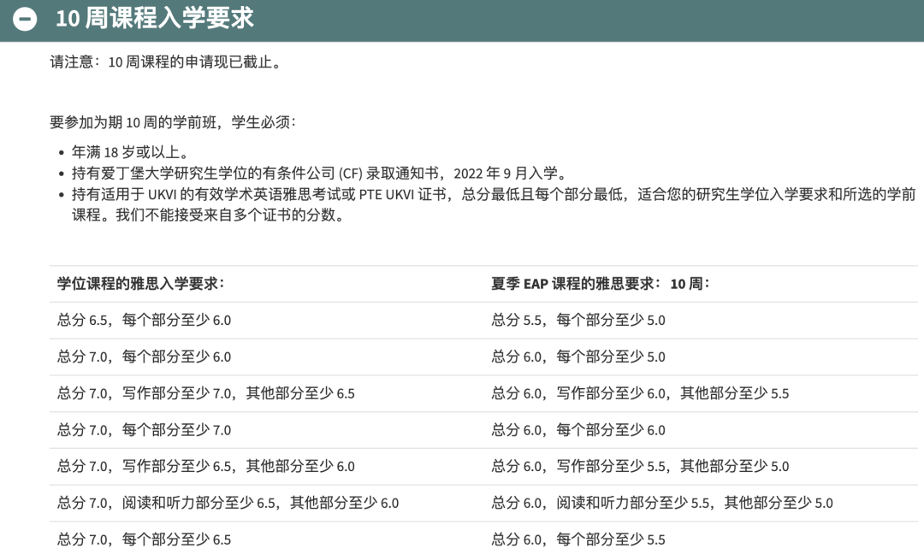Select cell 总分 6.0，阅读和听力部分至少 5.5
The height and width of the screenshot is (560, 924).
659,504
